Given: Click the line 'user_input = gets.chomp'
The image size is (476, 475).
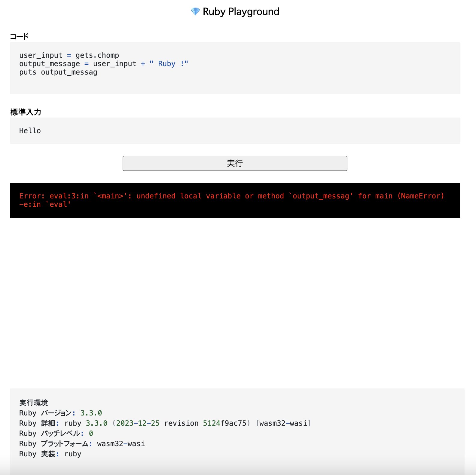Looking at the screenshot, I should (x=69, y=55).
